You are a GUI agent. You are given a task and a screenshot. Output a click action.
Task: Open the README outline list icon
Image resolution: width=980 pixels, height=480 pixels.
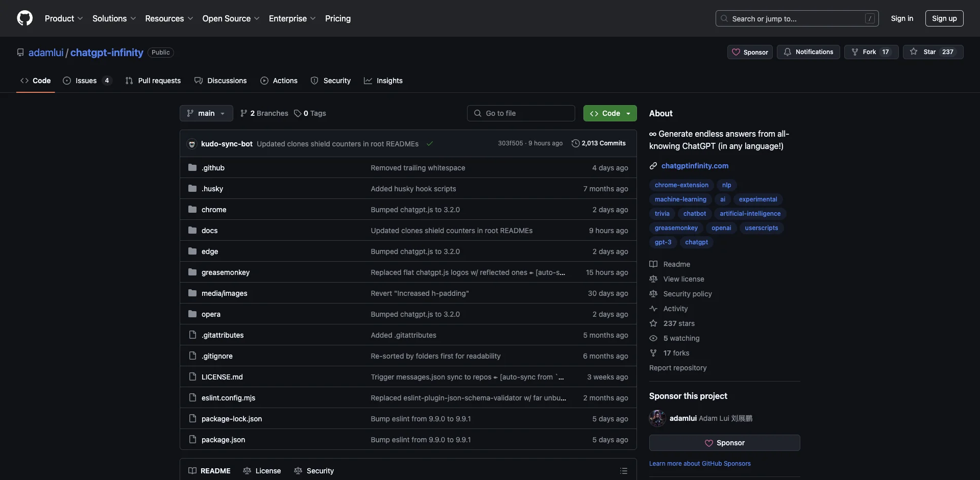tap(624, 471)
